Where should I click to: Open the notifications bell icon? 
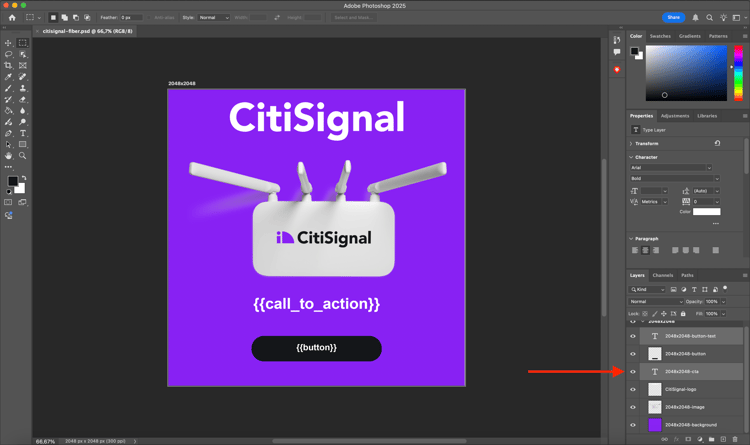[696, 17]
